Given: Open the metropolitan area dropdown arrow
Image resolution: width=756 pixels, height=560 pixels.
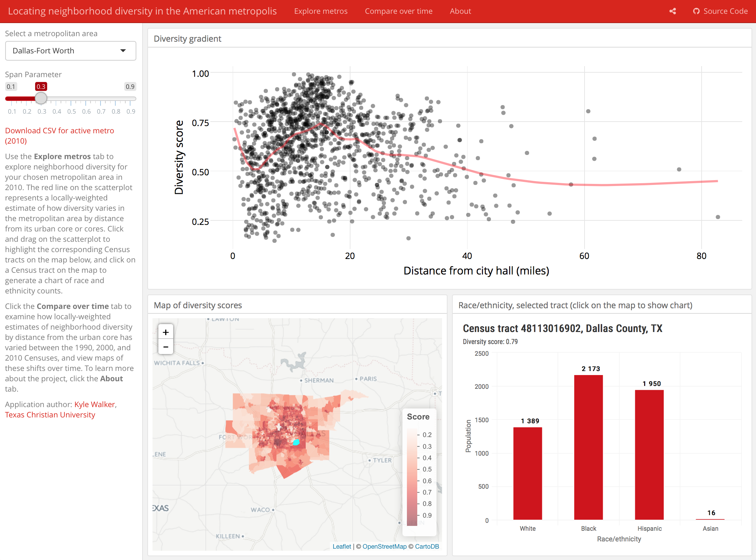Looking at the screenshot, I should 123,51.
